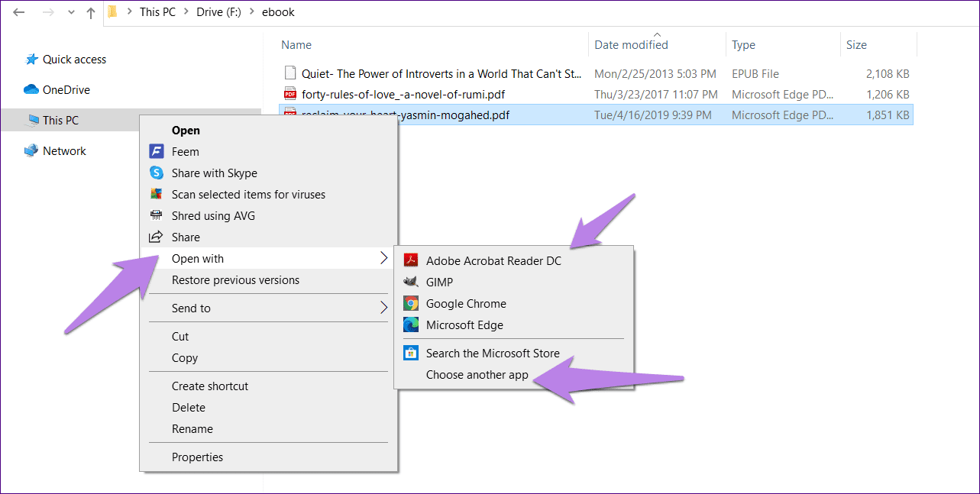Open with Adobe Acrobat Reader DC icon
The image size is (980, 494).
[411, 260]
